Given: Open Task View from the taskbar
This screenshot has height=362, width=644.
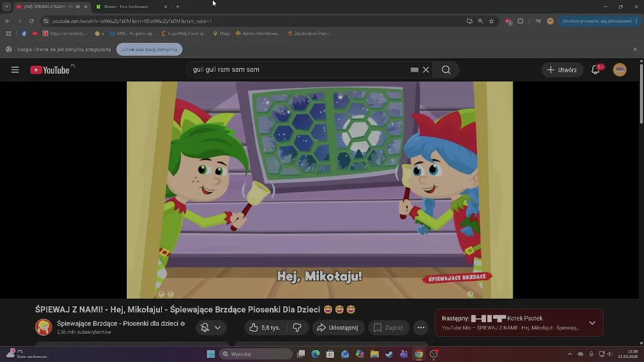Looking at the screenshot, I should tap(301, 354).
